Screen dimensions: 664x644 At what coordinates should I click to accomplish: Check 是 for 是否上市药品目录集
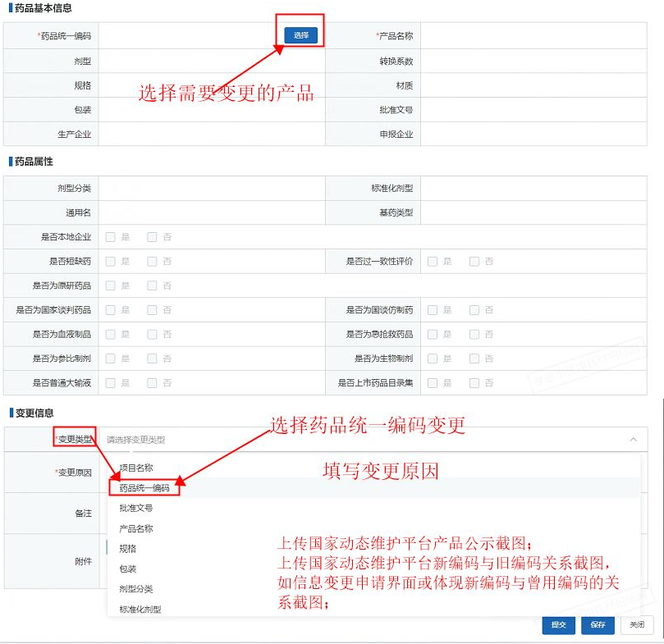coord(433,383)
